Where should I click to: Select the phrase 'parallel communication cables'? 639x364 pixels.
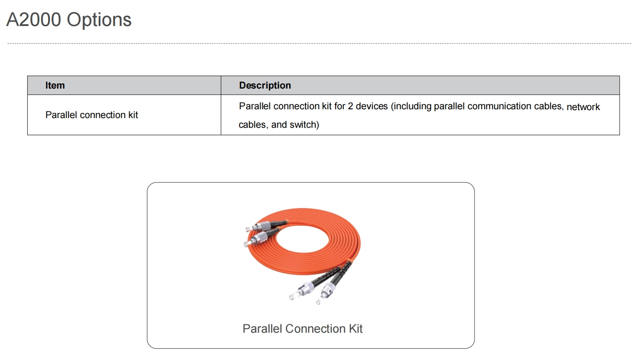pyautogui.click(x=497, y=106)
